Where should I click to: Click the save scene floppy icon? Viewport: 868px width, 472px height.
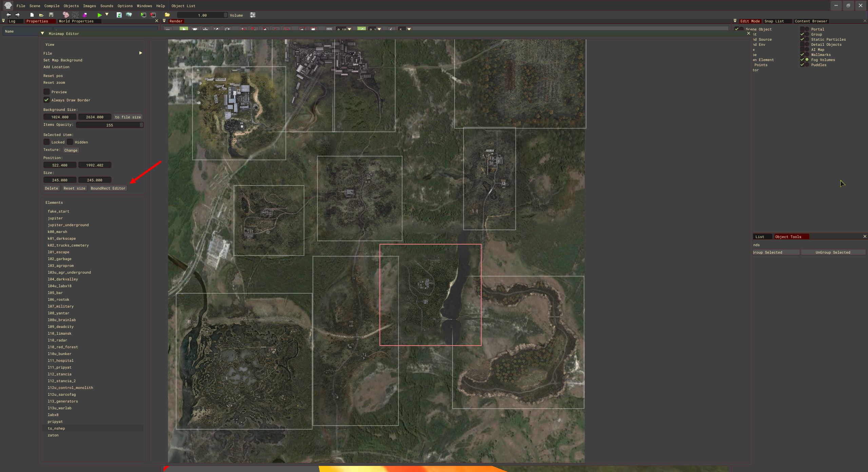click(x=51, y=15)
